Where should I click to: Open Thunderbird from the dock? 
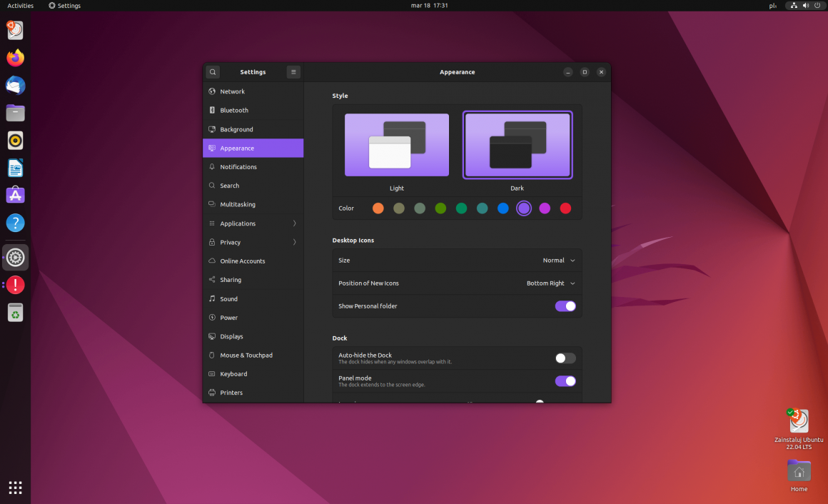[15, 86]
